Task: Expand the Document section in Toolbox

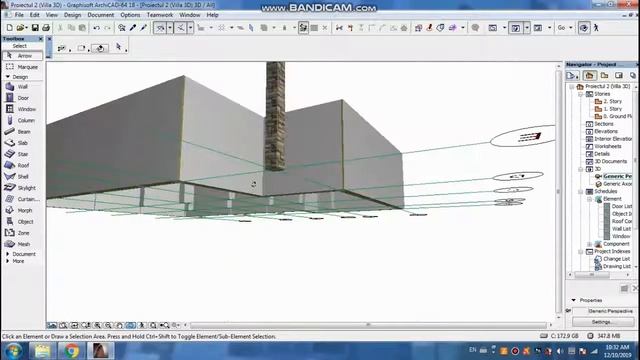Action: 7,254
